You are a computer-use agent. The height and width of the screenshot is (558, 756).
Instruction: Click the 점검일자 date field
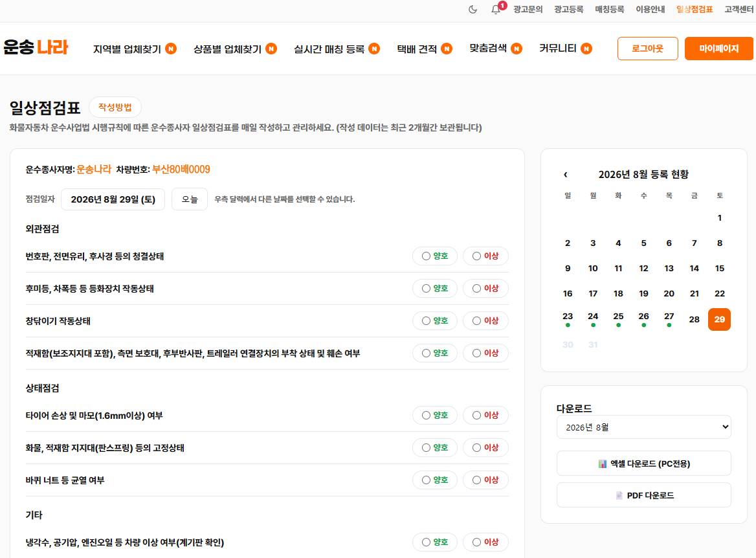[x=113, y=199]
